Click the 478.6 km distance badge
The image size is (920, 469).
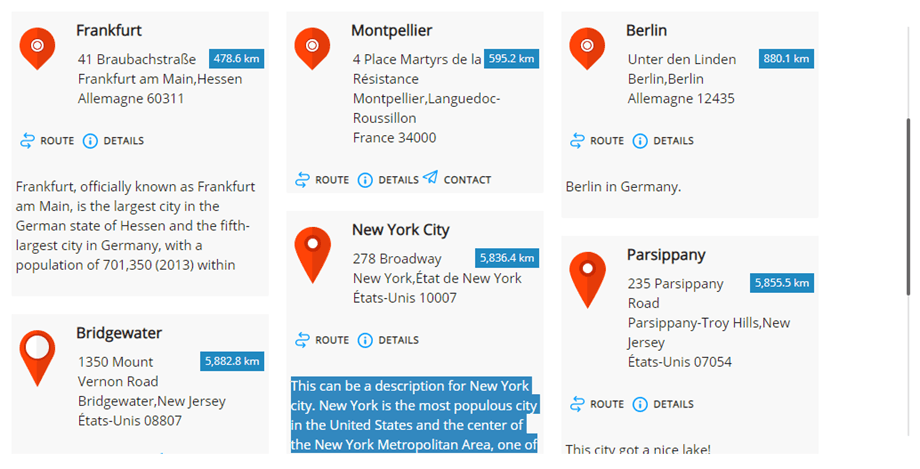(x=236, y=59)
